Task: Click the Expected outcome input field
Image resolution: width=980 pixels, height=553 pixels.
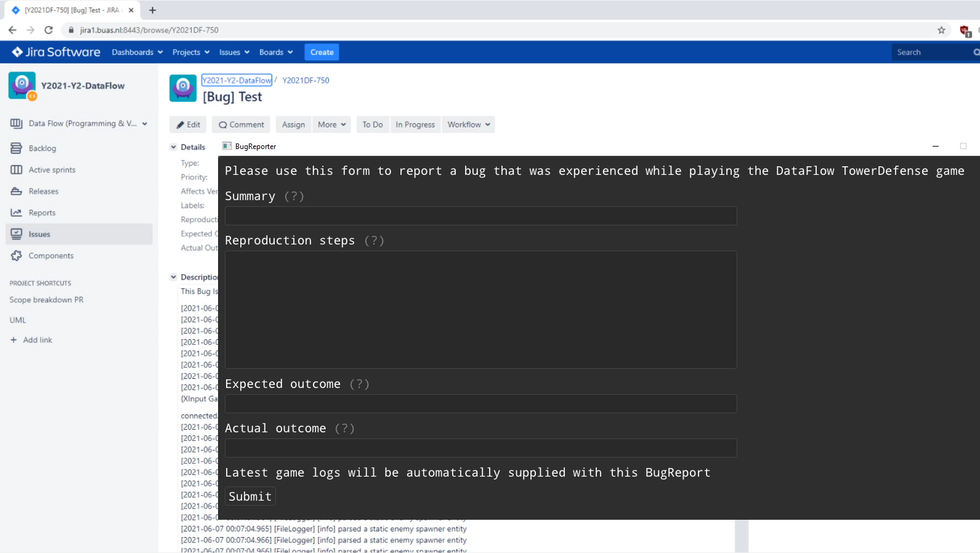Action: tap(481, 404)
